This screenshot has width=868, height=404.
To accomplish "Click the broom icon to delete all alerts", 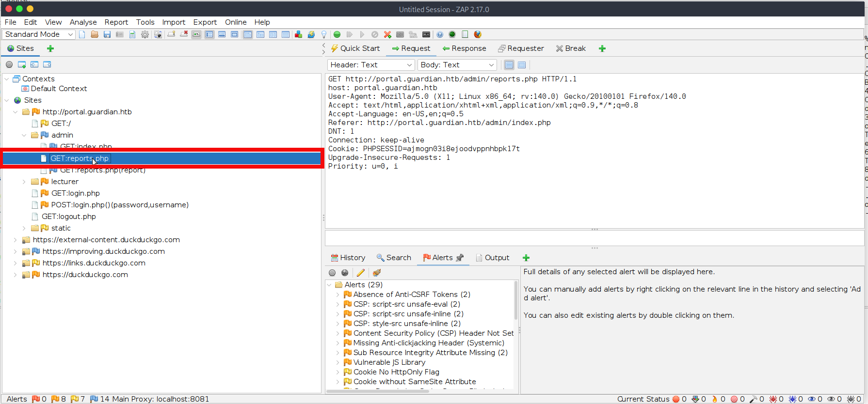I will [x=377, y=273].
